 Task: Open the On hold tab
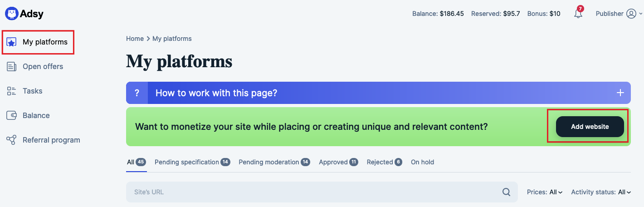click(x=422, y=162)
